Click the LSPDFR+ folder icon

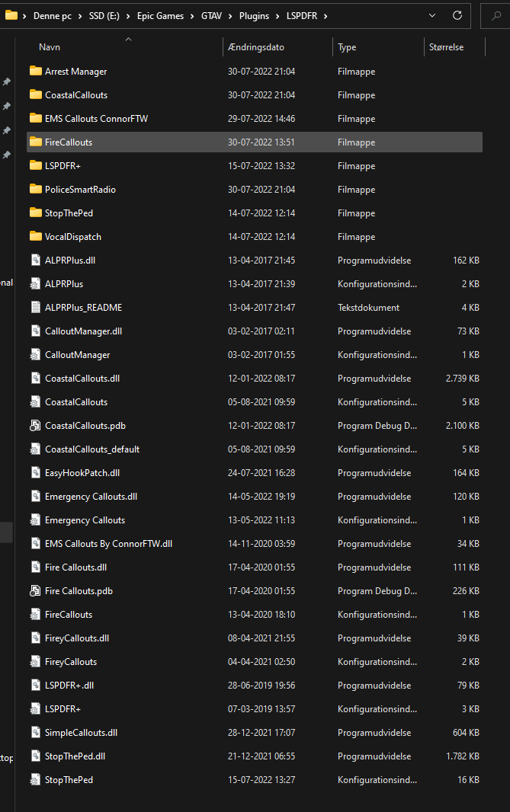point(35,166)
